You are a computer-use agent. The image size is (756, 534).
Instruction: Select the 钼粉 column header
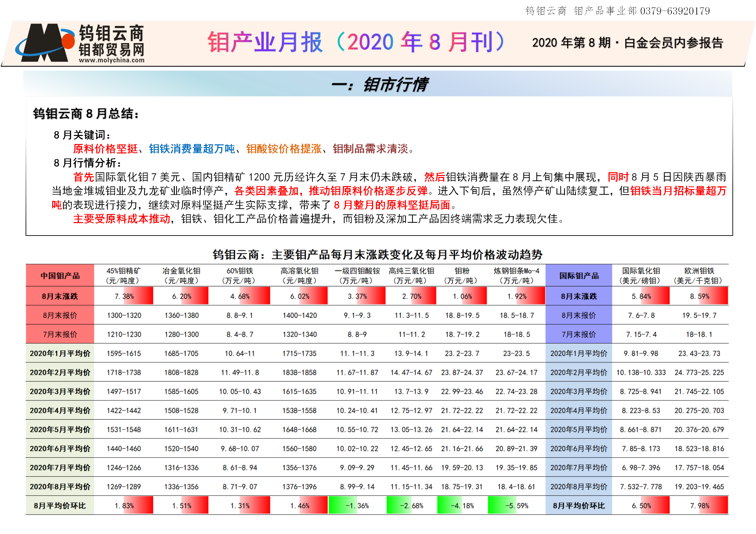click(462, 276)
